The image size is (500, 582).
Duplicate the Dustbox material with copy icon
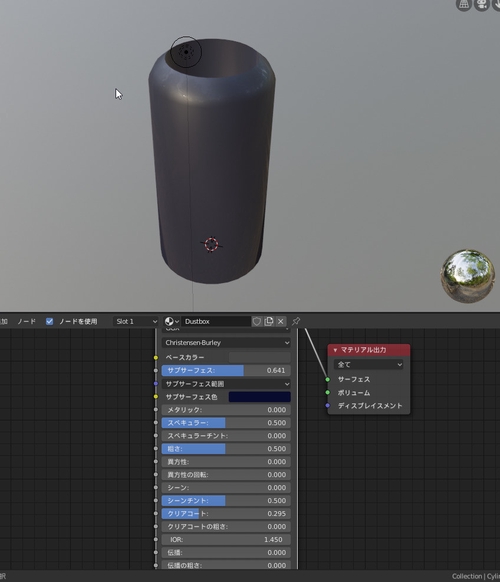click(269, 321)
